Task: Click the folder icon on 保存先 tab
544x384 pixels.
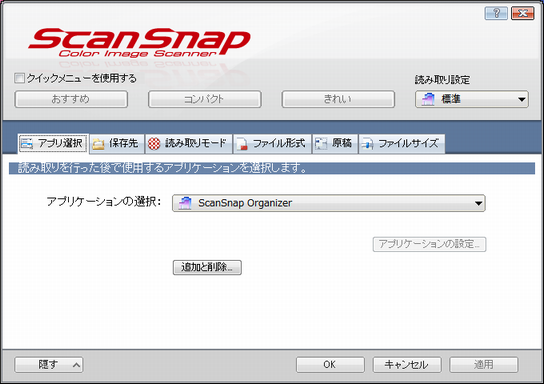Action: pos(98,144)
